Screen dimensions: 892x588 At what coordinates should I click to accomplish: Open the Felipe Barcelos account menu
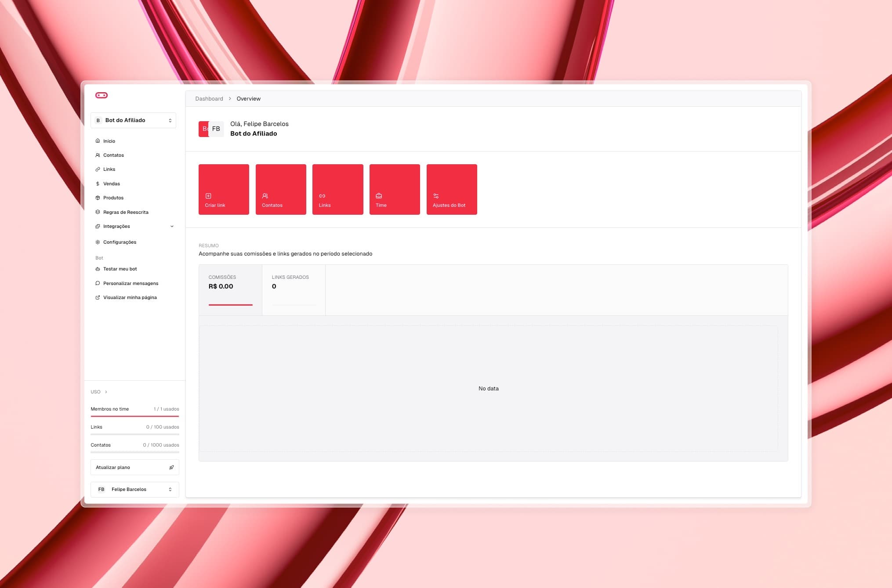point(134,489)
